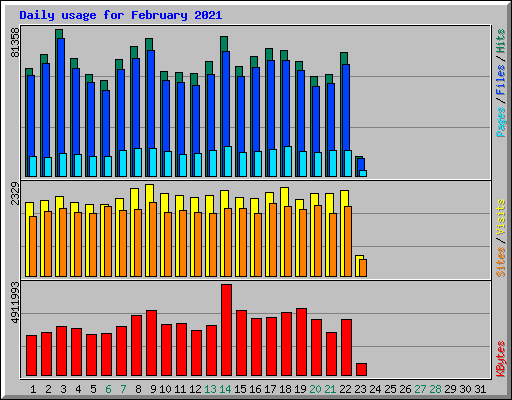
Task: Click day 26 on the x-axis
Action: click(405, 389)
